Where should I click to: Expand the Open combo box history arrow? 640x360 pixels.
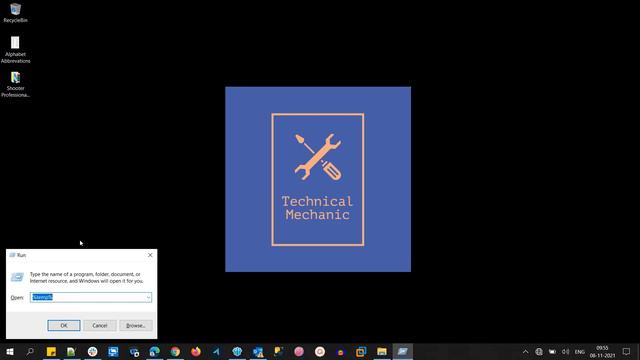[x=148, y=297]
